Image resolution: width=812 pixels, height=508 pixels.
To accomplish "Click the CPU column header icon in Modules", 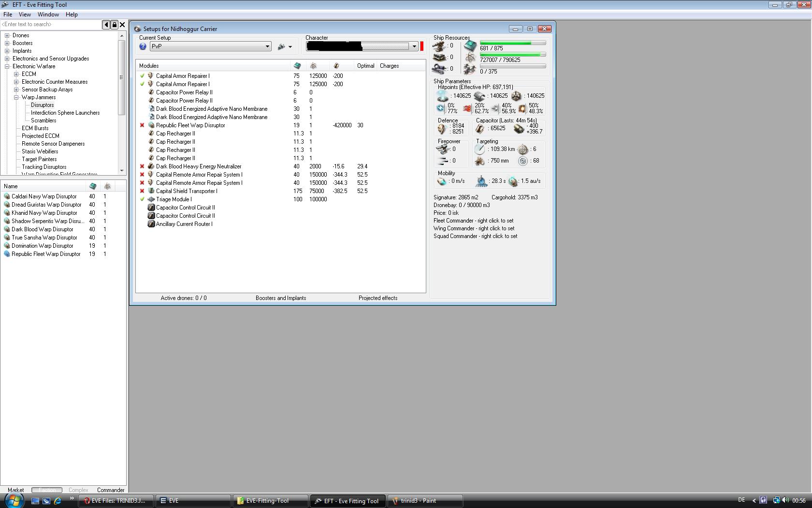I will [297, 66].
